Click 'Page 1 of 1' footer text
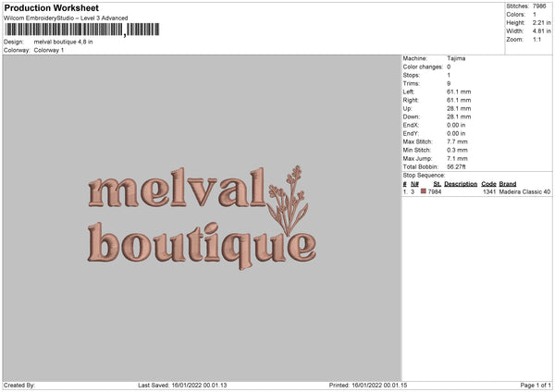The image size is (555, 392). click(536, 385)
